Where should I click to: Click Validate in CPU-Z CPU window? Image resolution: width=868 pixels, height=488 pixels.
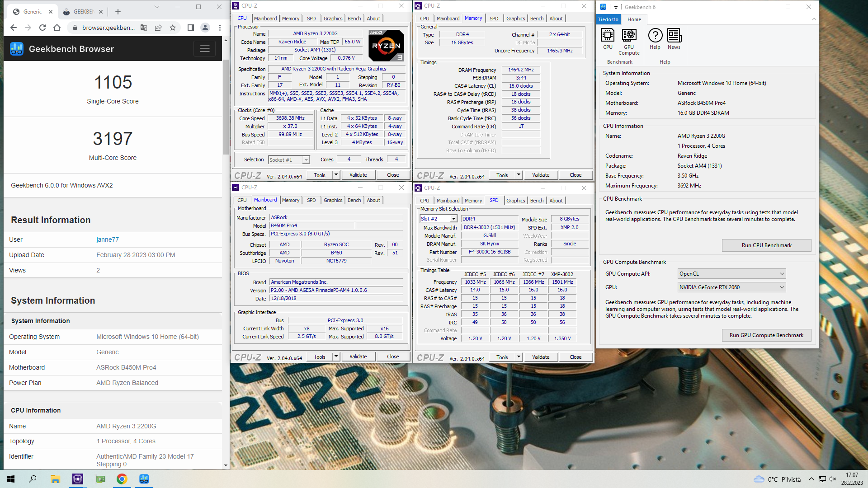coord(358,175)
